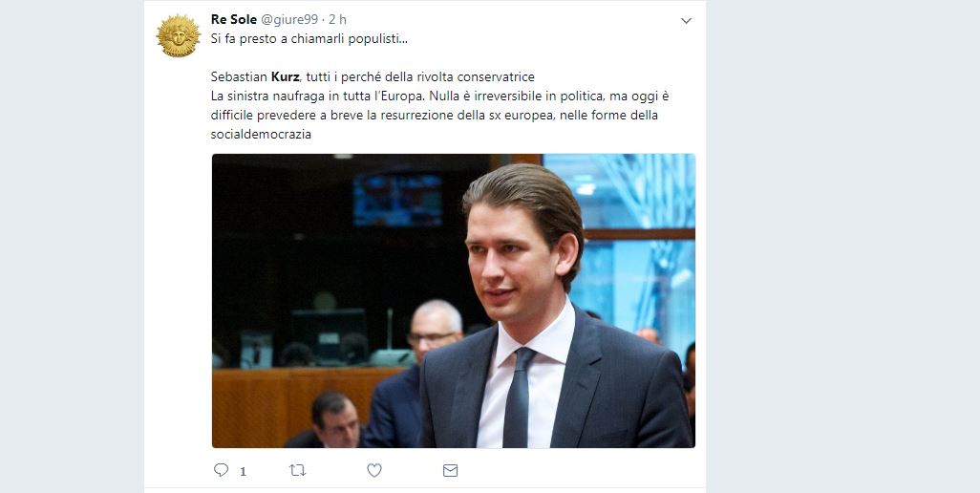980x493 pixels.
Task: Click the @giure99 handle
Action: (x=290, y=19)
